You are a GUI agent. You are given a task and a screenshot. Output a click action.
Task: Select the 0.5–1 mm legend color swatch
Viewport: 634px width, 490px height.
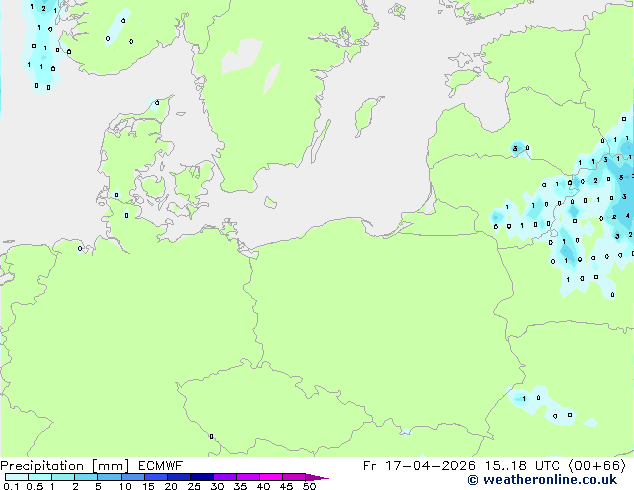click(x=40, y=477)
